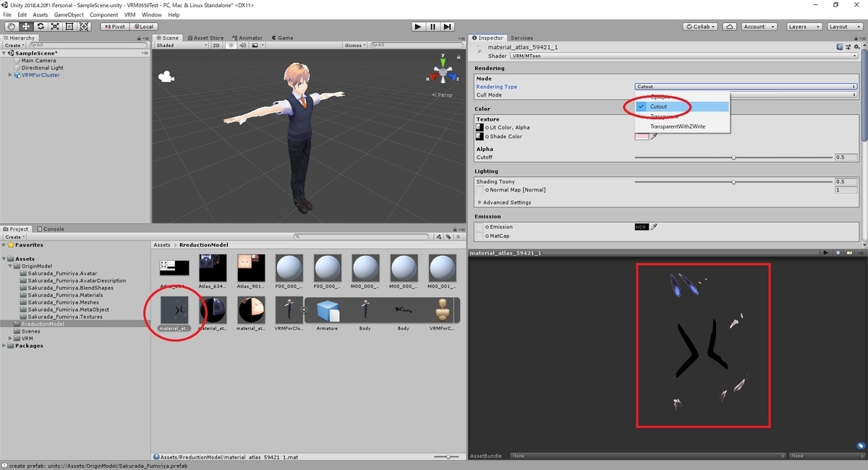Screen dimensions: 868x470
Task: Open the VRM menu
Action: pyautogui.click(x=129, y=14)
